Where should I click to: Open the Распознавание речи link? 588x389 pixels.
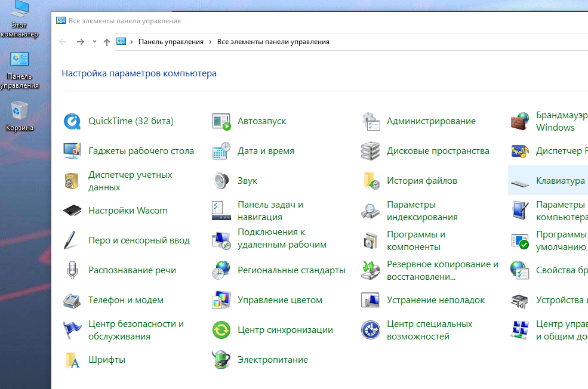point(133,270)
